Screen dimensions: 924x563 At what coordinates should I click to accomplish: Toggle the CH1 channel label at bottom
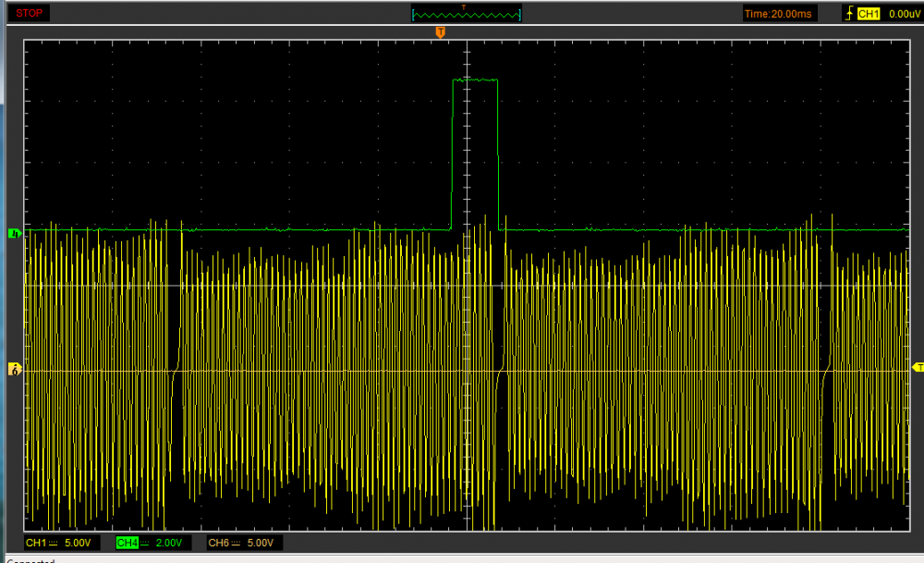click(35, 543)
